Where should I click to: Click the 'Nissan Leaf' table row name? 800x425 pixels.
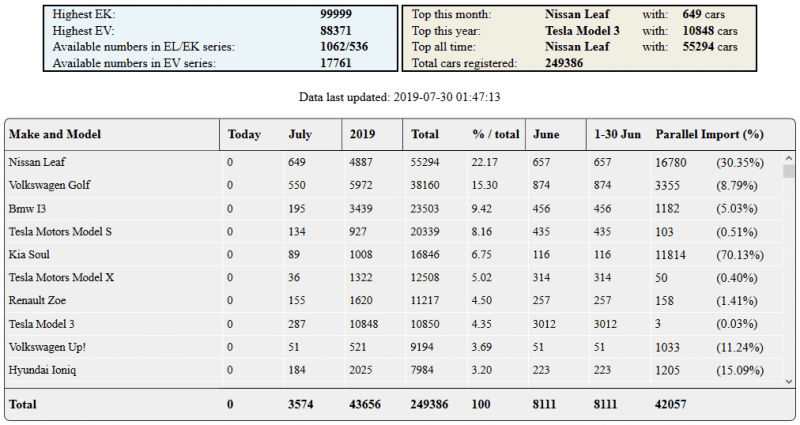pos(37,162)
